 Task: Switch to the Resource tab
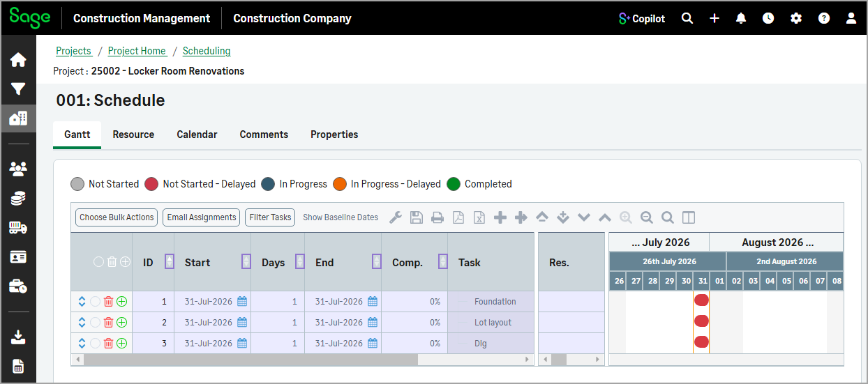133,135
